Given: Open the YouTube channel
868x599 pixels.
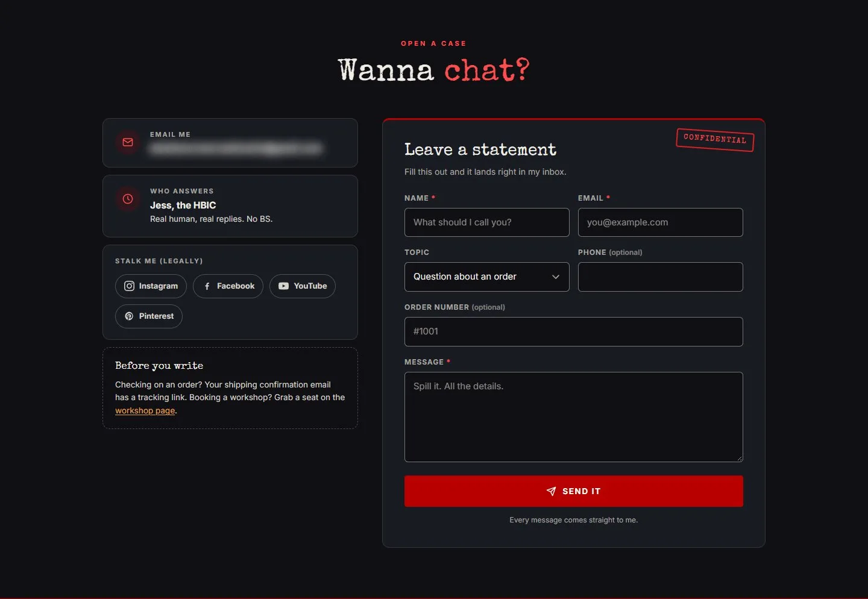Looking at the screenshot, I should pos(303,286).
